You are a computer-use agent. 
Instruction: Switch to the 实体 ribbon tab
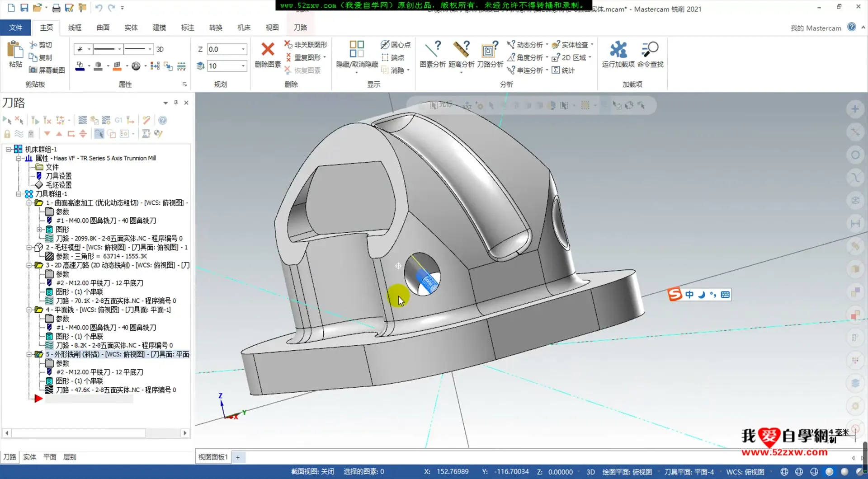click(131, 28)
